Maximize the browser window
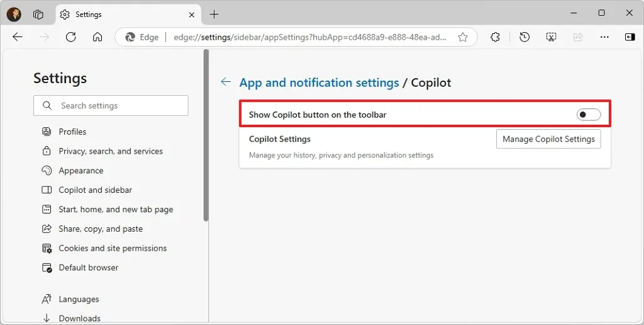 click(601, 13)
